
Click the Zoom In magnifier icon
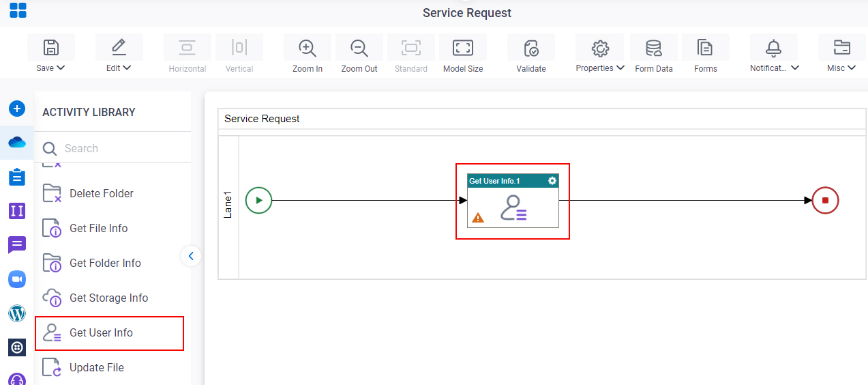tap(308, 48)
